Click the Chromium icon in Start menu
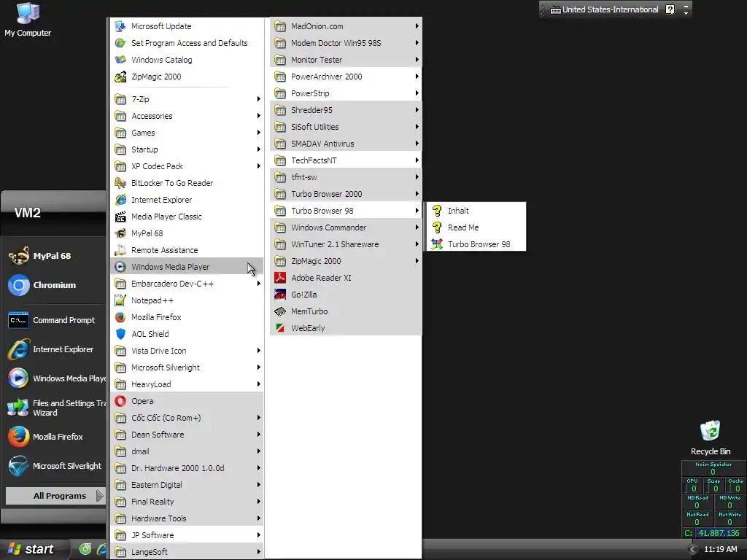747x560 pixels. tap(18, 285)
